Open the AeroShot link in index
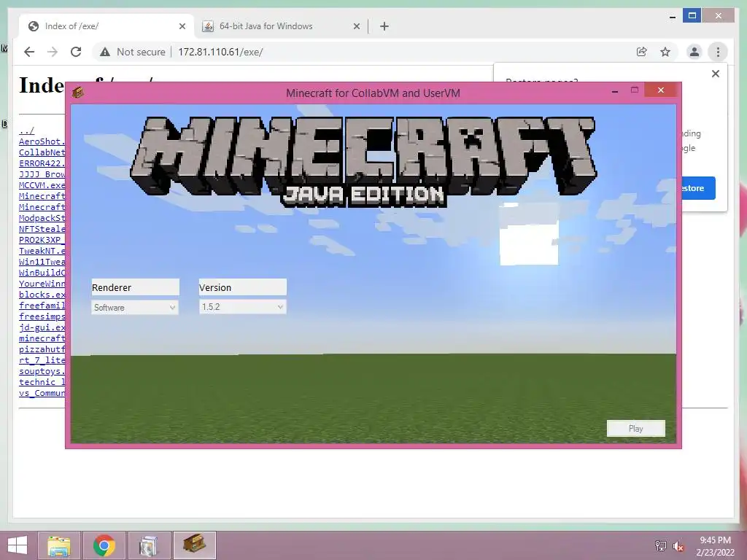Image resolution: width=747 pixels, height=560 pixels. pyautogui.click(x=42, y=141)
